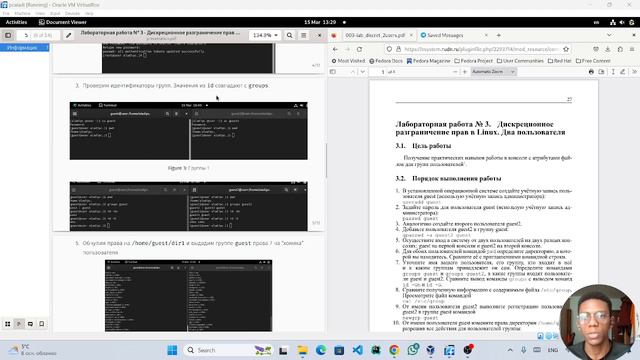Click the pencil annotate icon in Document Viewer

click(69, 36)
